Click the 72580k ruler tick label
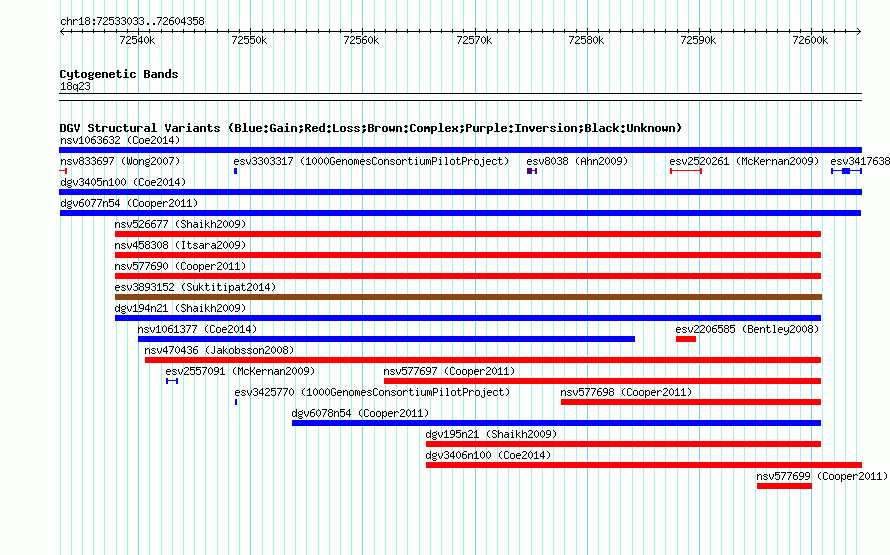The width and height of the screenshot is (890, 555). tap(586, 40)
